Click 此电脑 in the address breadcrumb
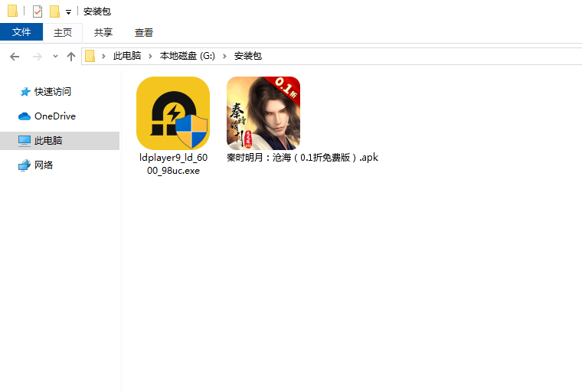 127,56
